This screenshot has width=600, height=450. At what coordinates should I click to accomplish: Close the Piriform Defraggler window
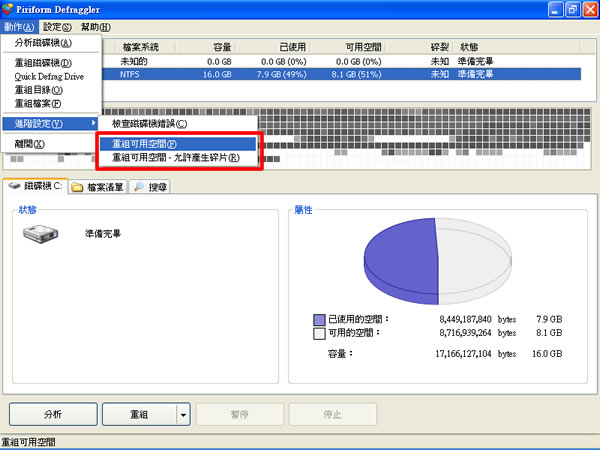coord(590,10)
